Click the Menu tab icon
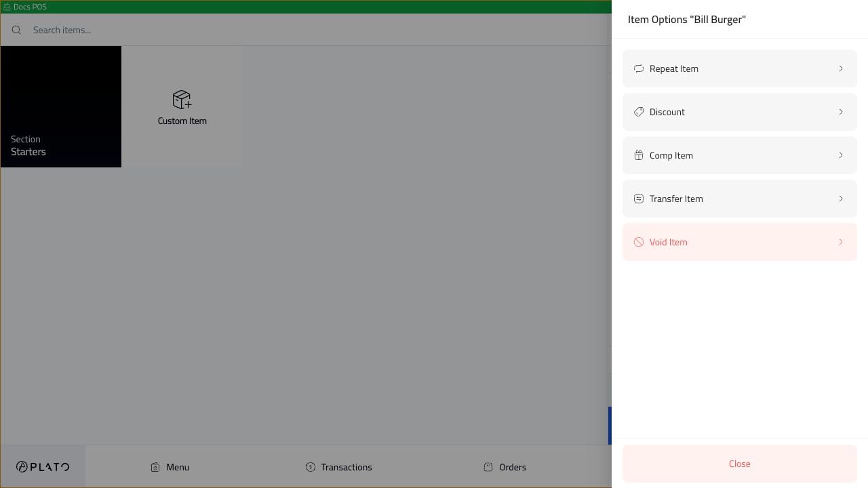 155,467
